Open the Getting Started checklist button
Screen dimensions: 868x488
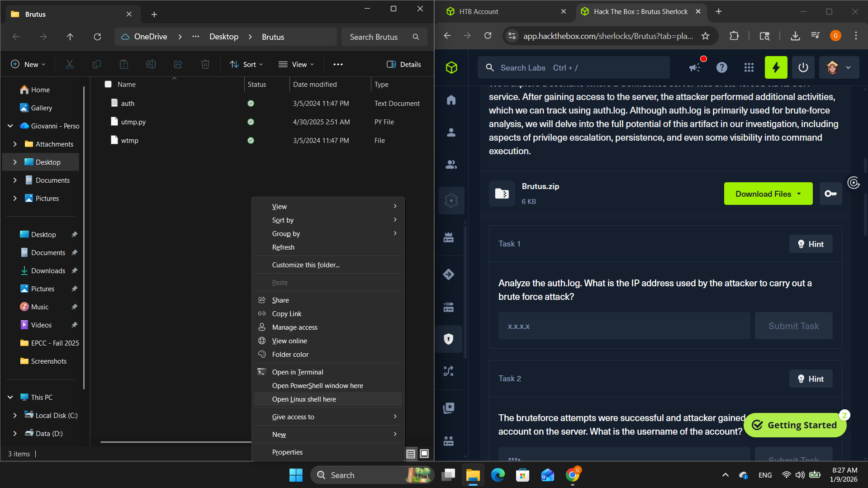point(795,425)
